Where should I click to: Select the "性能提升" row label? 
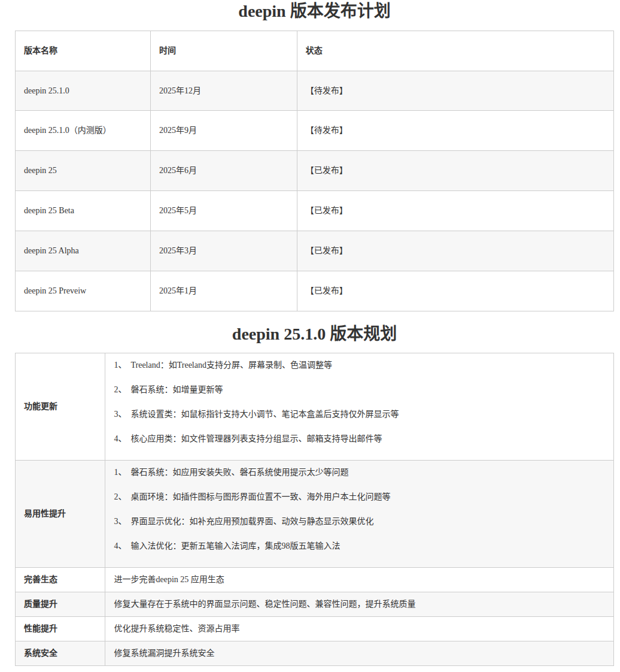click(x=41, y=629)
